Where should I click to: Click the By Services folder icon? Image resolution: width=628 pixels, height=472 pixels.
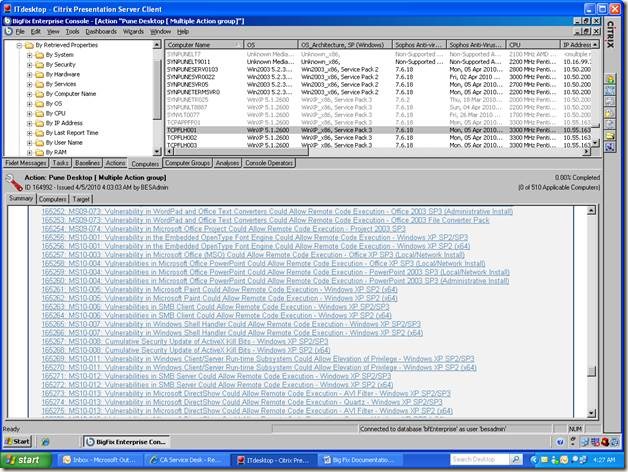point(39,84)
